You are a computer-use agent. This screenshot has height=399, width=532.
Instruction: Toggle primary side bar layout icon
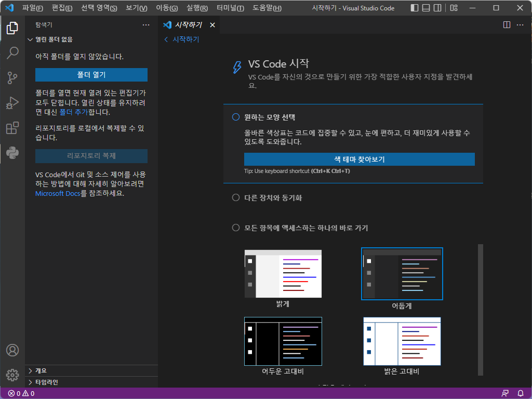[414, 8]
